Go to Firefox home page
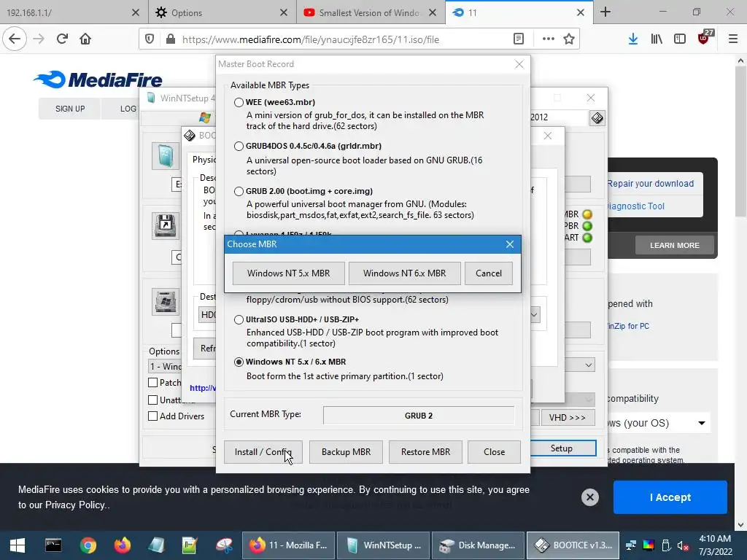This screenshot has width=747, height=560. 85,39
